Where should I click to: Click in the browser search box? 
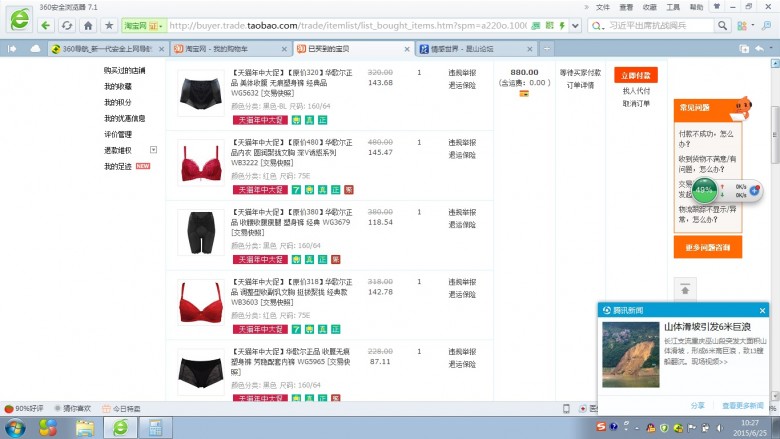pyautogui.click(x=660, y=25)
